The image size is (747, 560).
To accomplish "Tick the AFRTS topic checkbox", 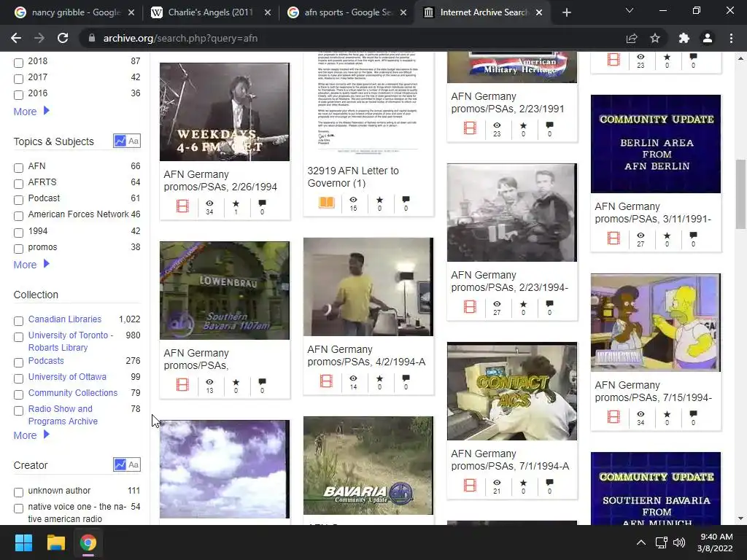I will click(x=18, y=184).
